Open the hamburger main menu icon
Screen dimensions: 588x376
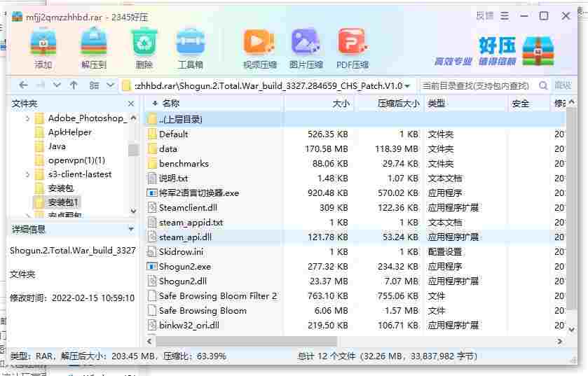click(x=505, y=16)
